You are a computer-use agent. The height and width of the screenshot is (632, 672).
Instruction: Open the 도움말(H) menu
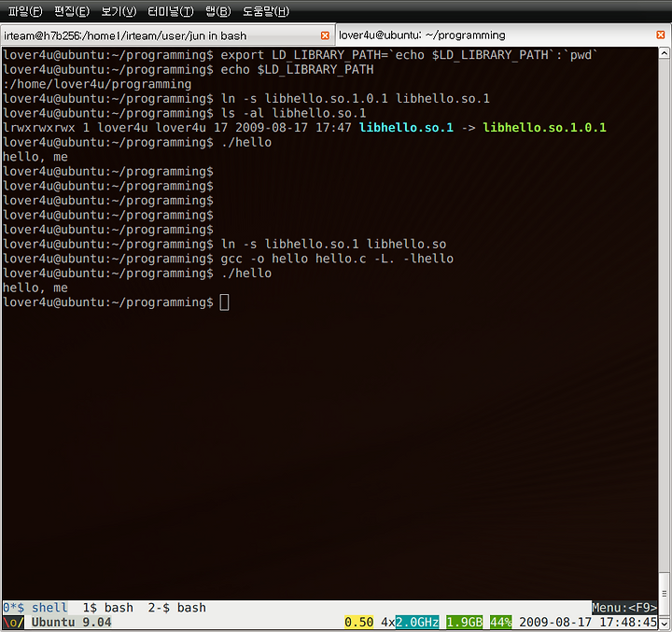266,11
